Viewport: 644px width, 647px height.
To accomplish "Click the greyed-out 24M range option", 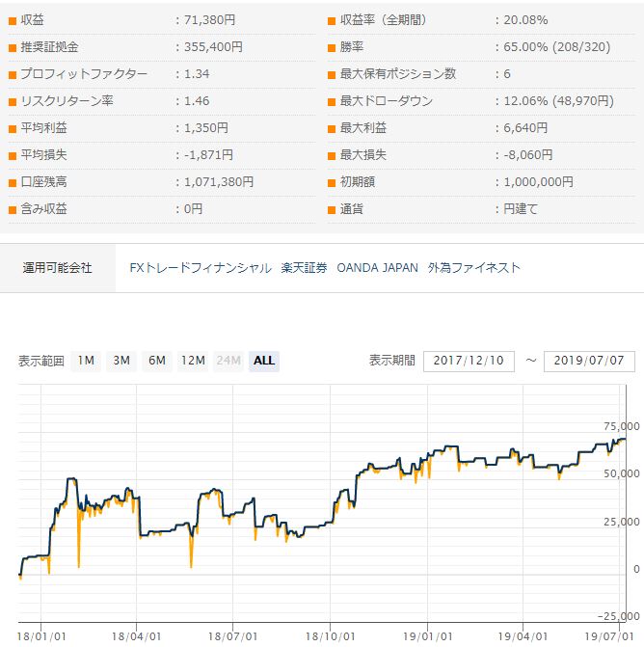I will click(229, 361).
